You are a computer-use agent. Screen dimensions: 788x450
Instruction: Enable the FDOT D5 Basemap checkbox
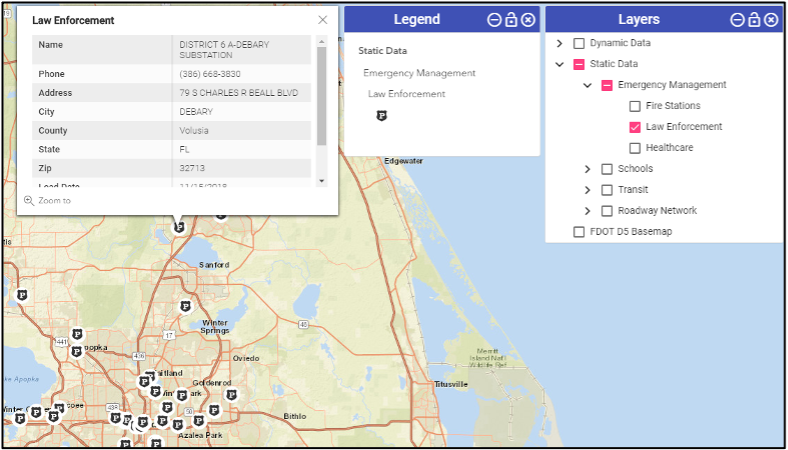[x=579, y=232]
